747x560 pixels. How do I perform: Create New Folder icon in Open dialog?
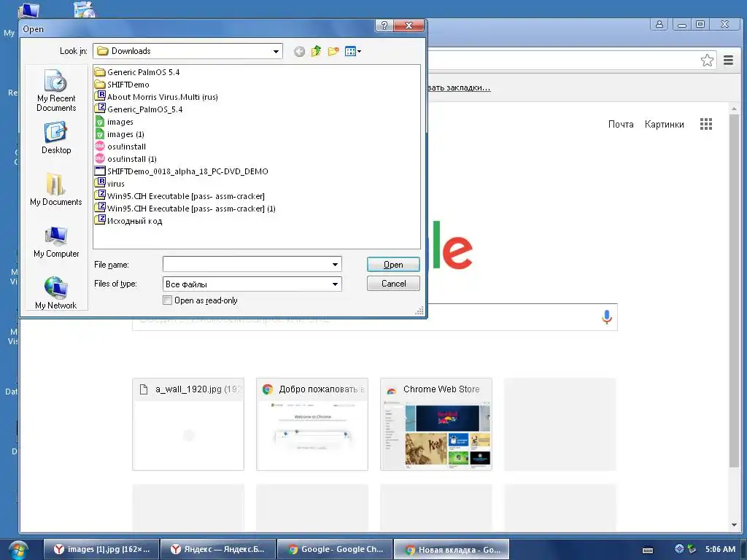(x=333, y=51)
